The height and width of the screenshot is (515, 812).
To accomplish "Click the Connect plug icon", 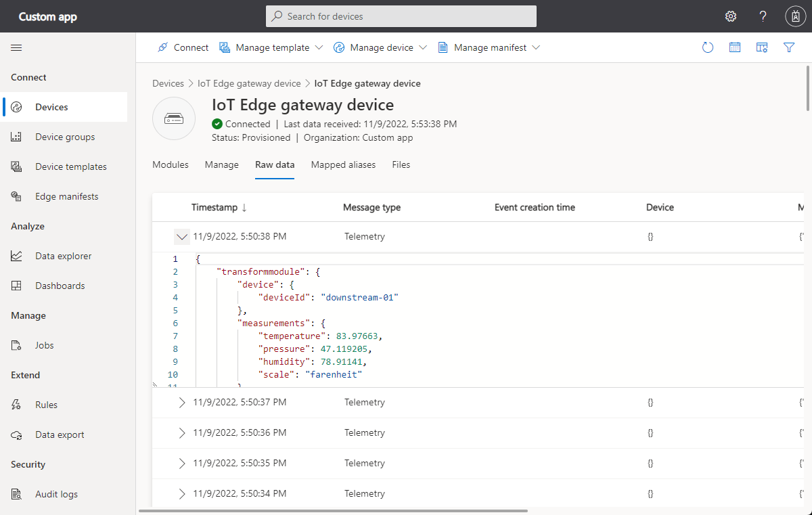I will 162,47.
